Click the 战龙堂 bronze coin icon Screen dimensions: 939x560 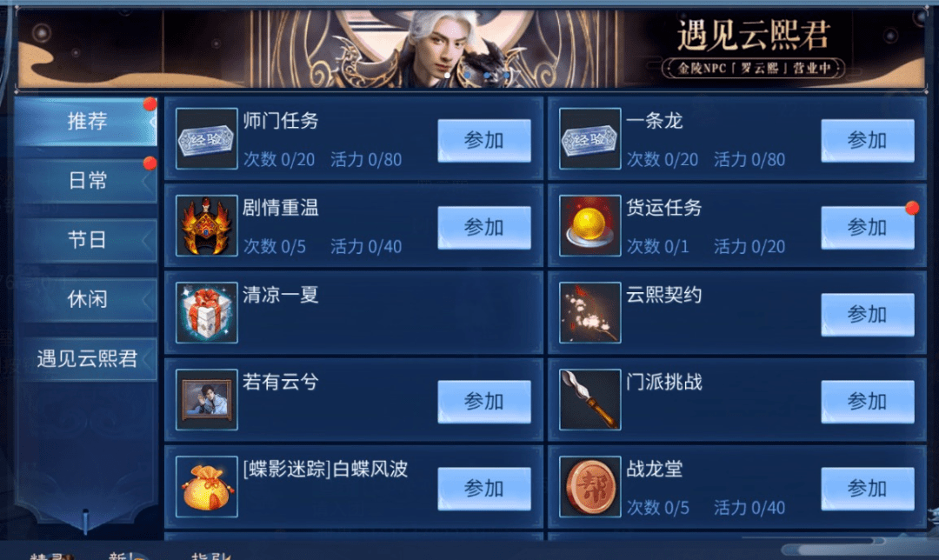[589, 487]
